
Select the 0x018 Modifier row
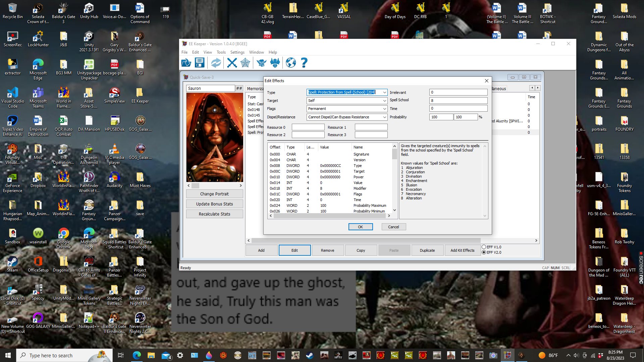click(330, 188)
